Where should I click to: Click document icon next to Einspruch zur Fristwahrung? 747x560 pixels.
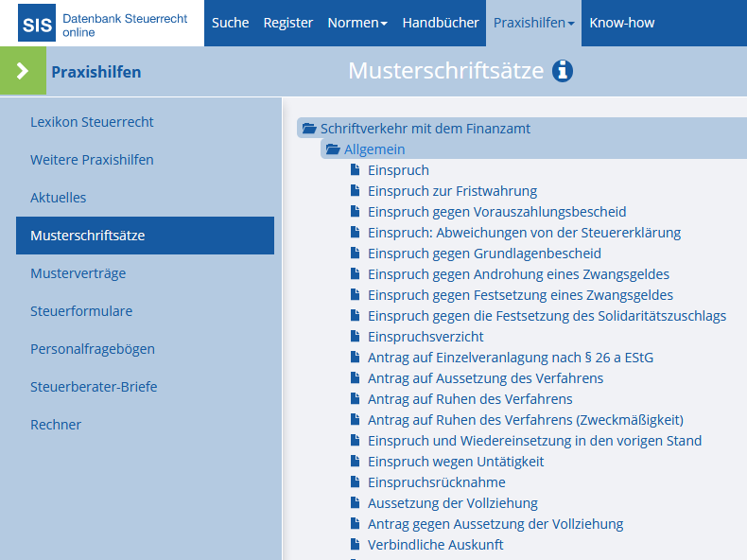(x=355, y=191)
